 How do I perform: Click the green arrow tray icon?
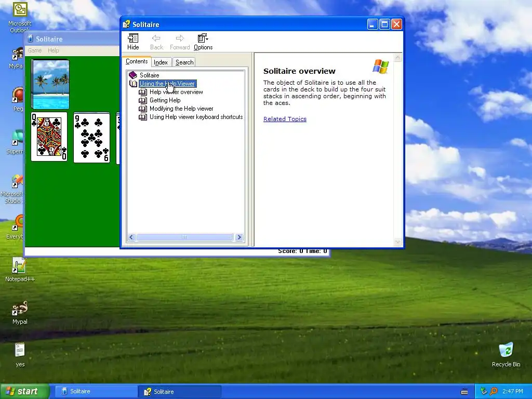point(484,392)
